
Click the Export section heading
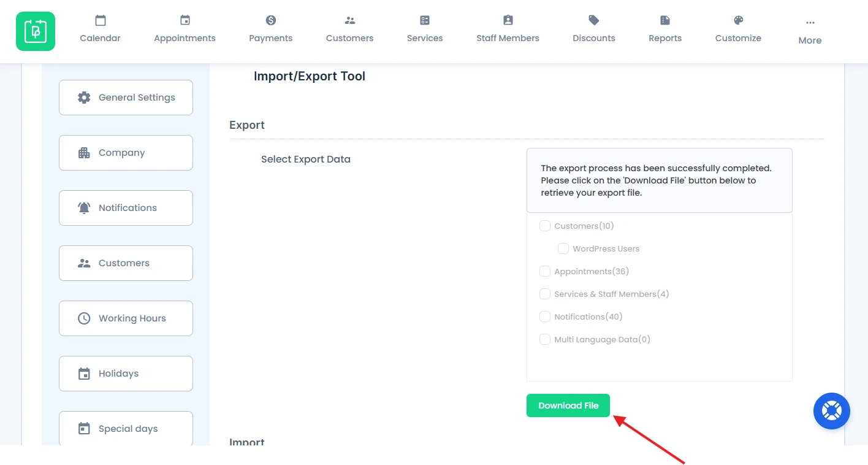[247, 125]
